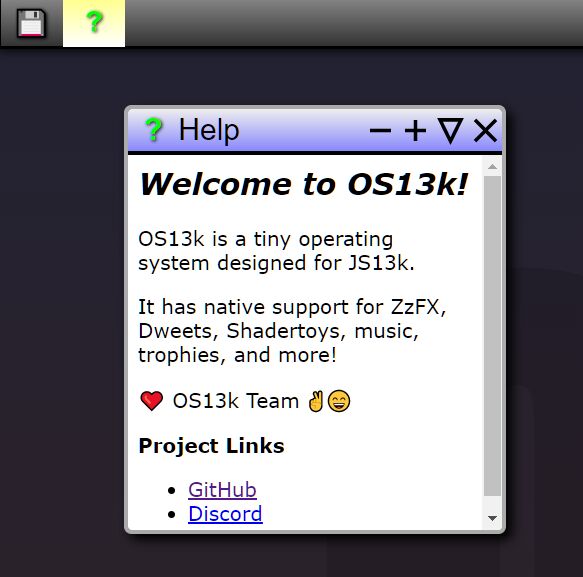Close the Help window with the X icon

point(485,130)
